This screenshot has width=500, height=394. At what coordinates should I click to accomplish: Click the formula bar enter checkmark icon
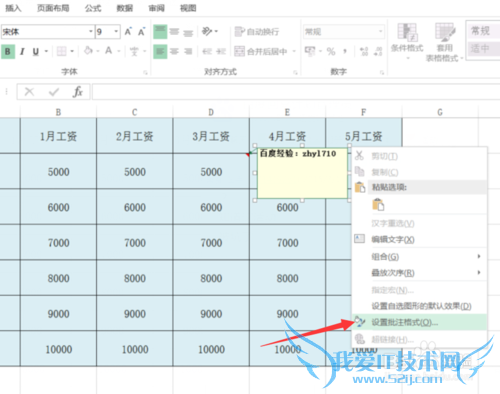tap(54, 92)
